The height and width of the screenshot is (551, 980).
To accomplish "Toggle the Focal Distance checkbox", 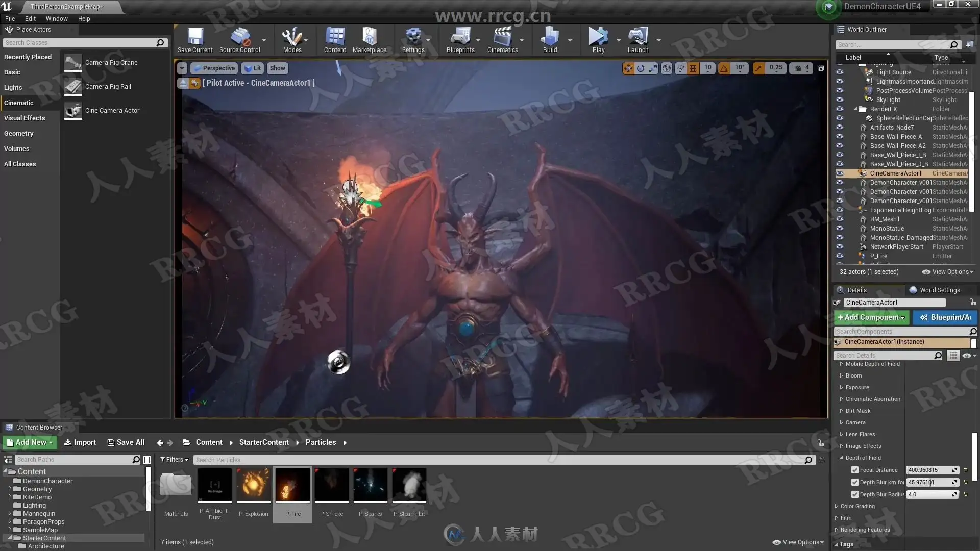I will click(855, 470).
